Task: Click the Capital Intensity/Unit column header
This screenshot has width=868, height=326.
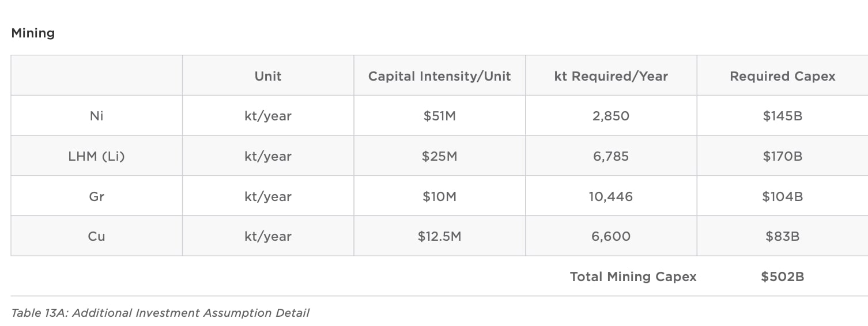Action: tap(439, 76)
